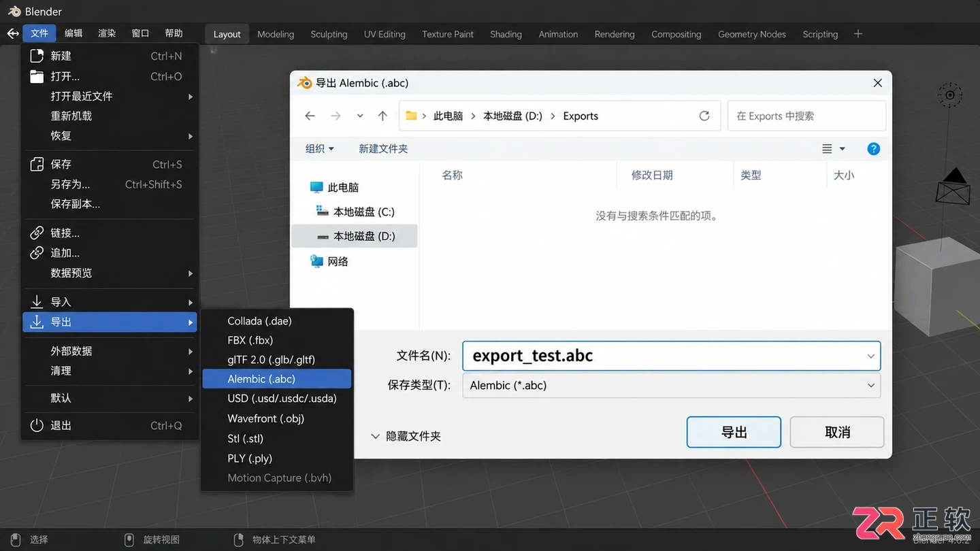Expand the 外部数据 submenu
The height and width of the screenshot is (551, 980).
coord(110,352)
